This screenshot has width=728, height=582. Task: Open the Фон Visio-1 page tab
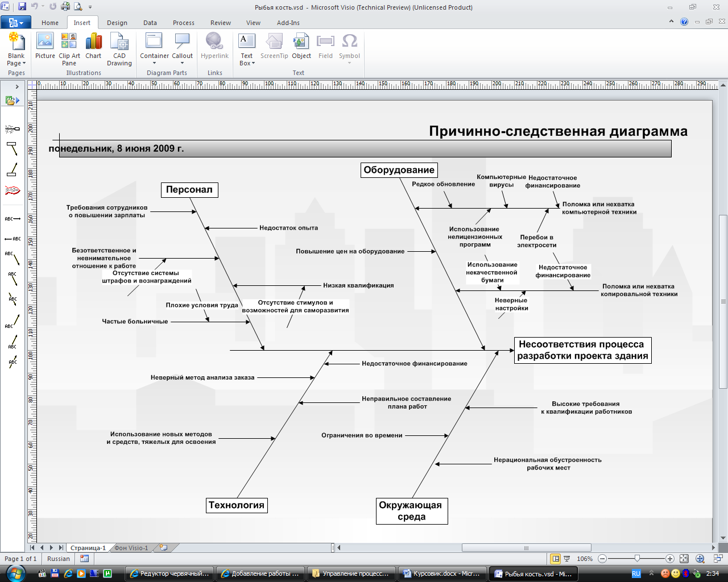point(131,548)
